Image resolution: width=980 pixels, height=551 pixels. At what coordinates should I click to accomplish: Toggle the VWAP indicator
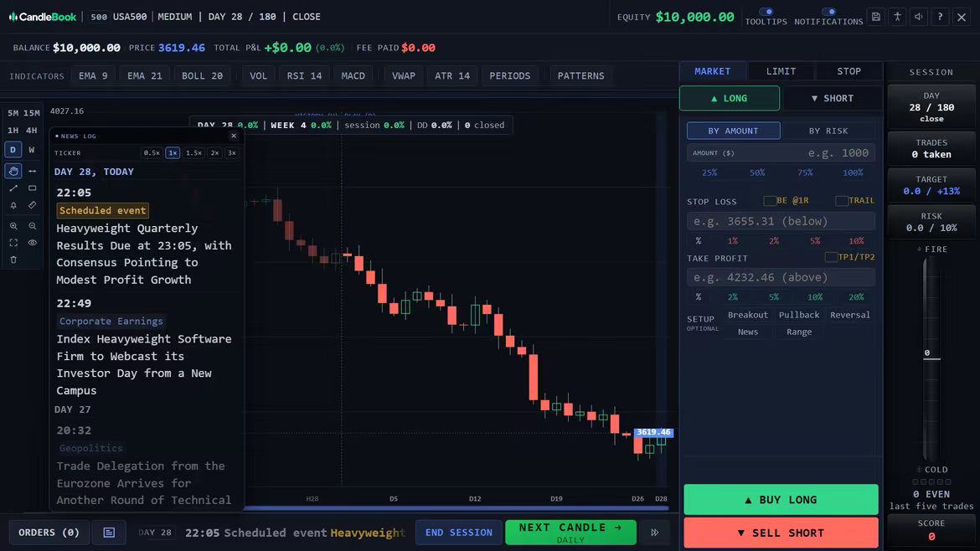(403, 75)
